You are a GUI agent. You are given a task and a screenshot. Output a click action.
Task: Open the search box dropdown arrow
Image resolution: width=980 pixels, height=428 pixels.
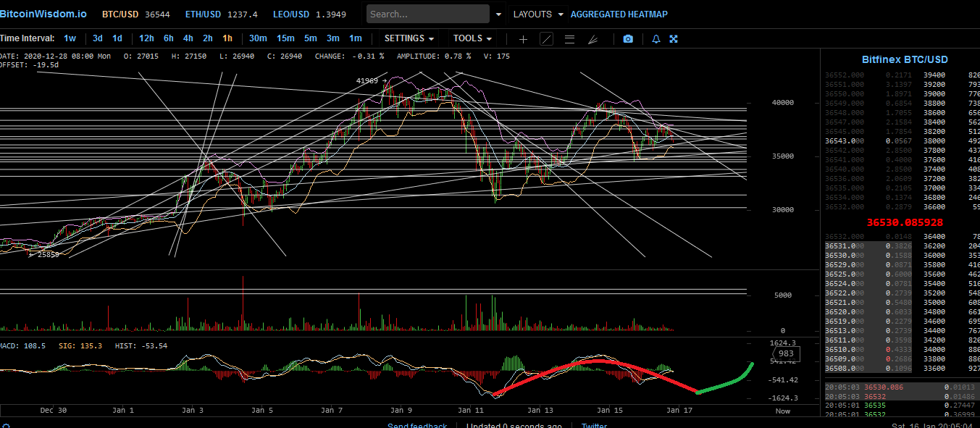coord(498,14)
